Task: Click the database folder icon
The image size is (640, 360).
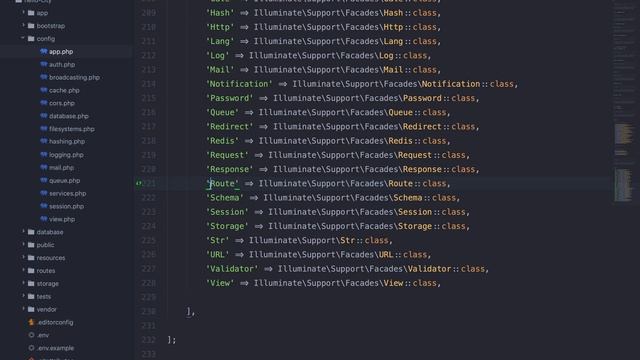Action: [x=31, y=232]
